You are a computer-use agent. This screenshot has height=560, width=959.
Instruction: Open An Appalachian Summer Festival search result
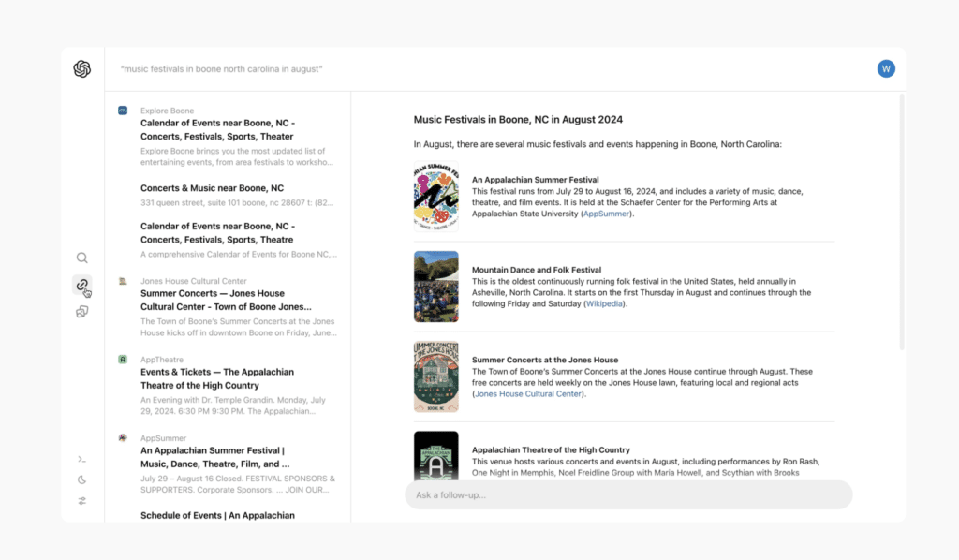point(215,457)
